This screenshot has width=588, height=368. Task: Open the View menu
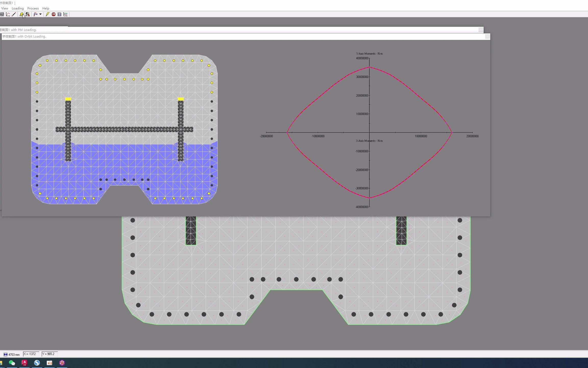pos(5,8)
